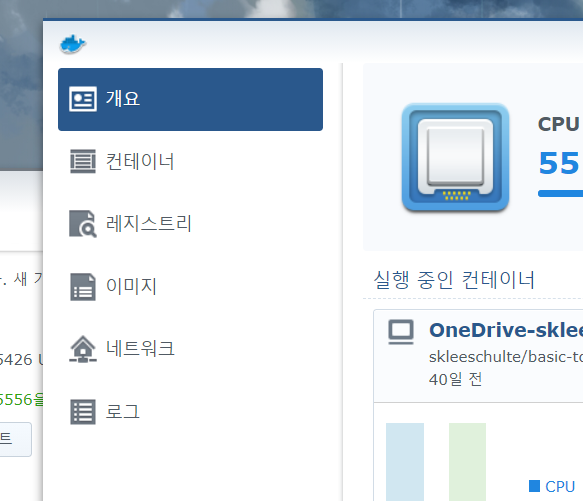The width and height of the screenshot is (583, 501).
Task: Click the blue CPU bar in chart
Action: [x=405, y=462]
